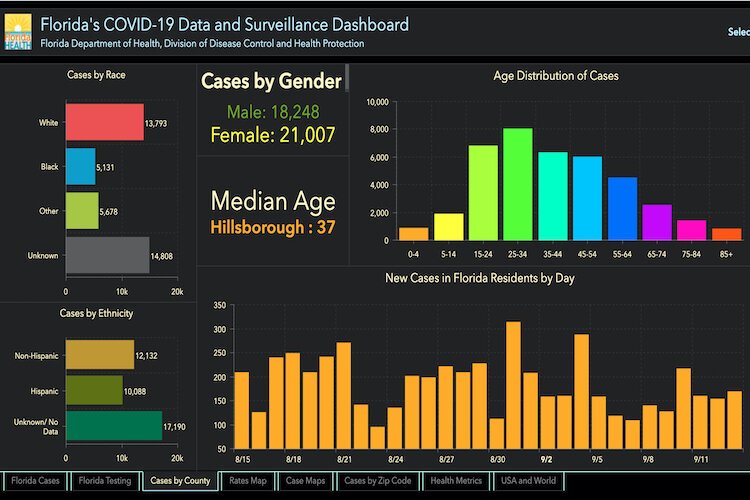Click the 85+ age group bar

[727, 234]
